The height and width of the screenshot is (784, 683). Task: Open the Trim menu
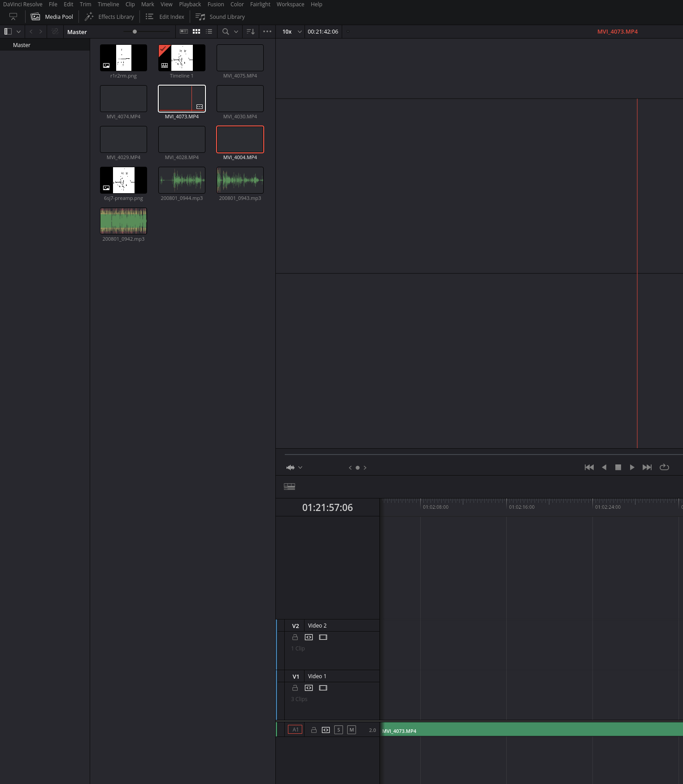[x=85, y=4]
